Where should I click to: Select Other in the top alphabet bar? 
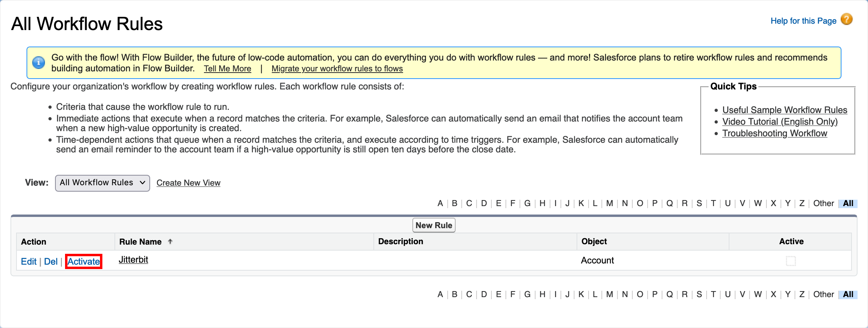(823, 203)
